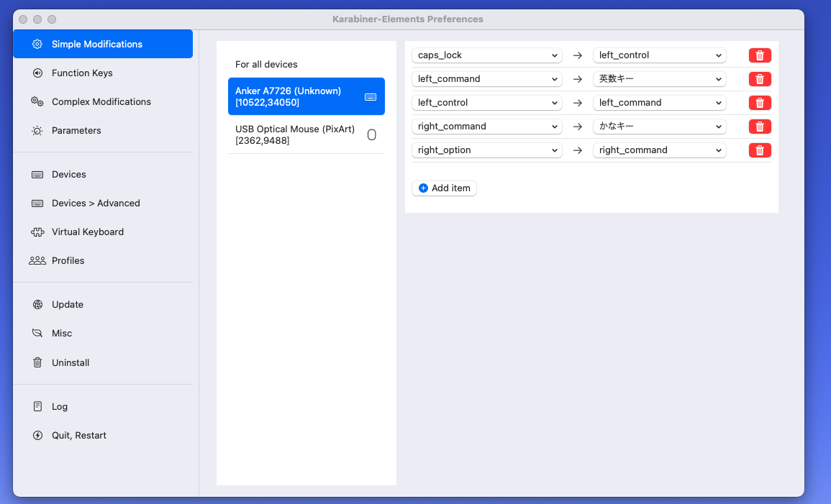
Task: Open Complex Modifications settings
Action: point(101,101)
